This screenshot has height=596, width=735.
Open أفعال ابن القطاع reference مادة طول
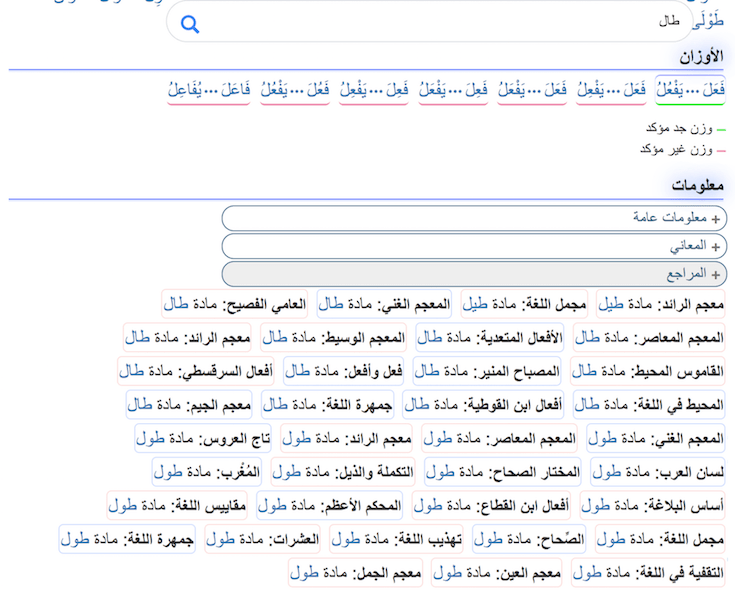491,505
